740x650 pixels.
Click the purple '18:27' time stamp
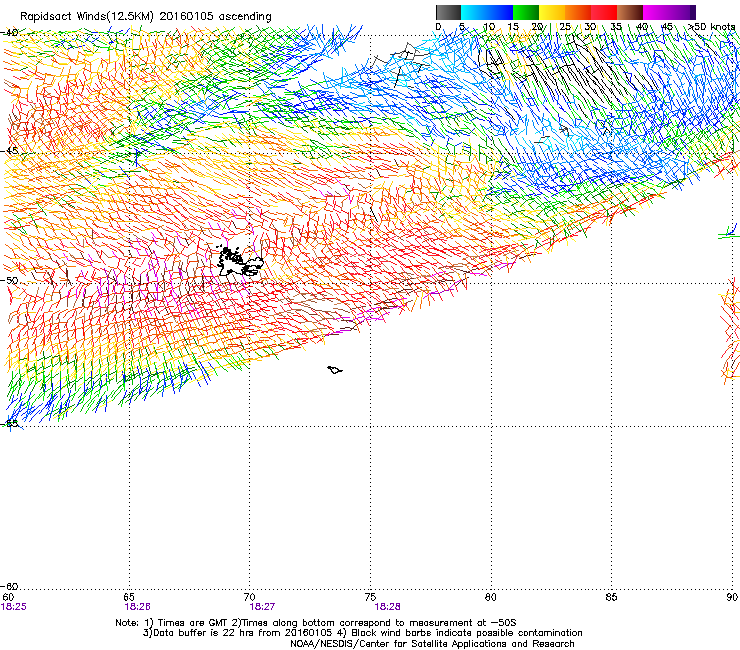coord(262,607)
